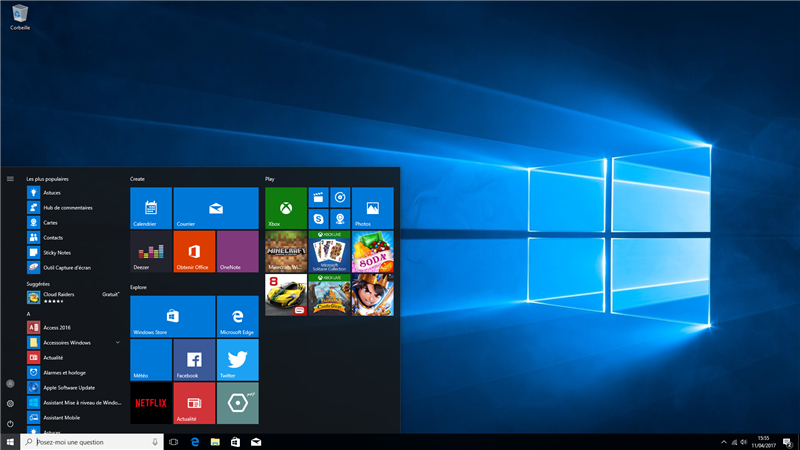The width and height of the screenshot is (800, 450).
Task: Select the Corbeille desktop icon
Action: pyautogui.click(x=20, y=17)
